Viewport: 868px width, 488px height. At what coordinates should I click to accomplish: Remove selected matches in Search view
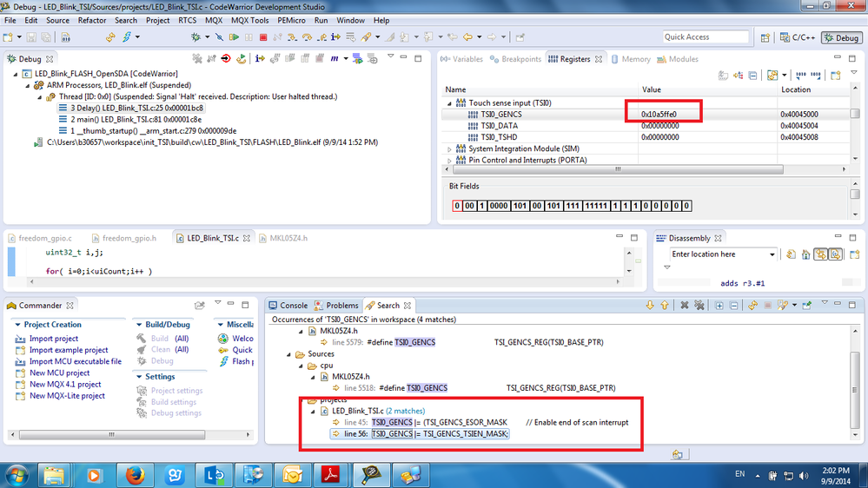coord(684,306)
